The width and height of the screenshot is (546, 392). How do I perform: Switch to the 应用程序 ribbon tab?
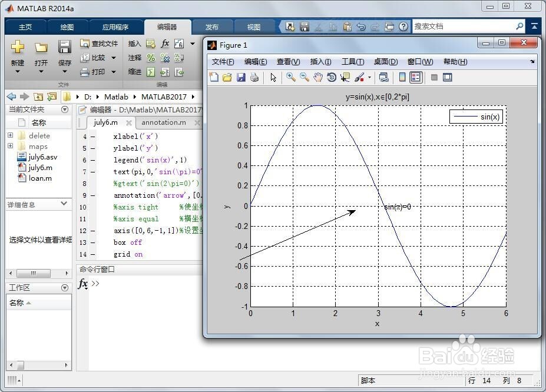tap(115, 27)
